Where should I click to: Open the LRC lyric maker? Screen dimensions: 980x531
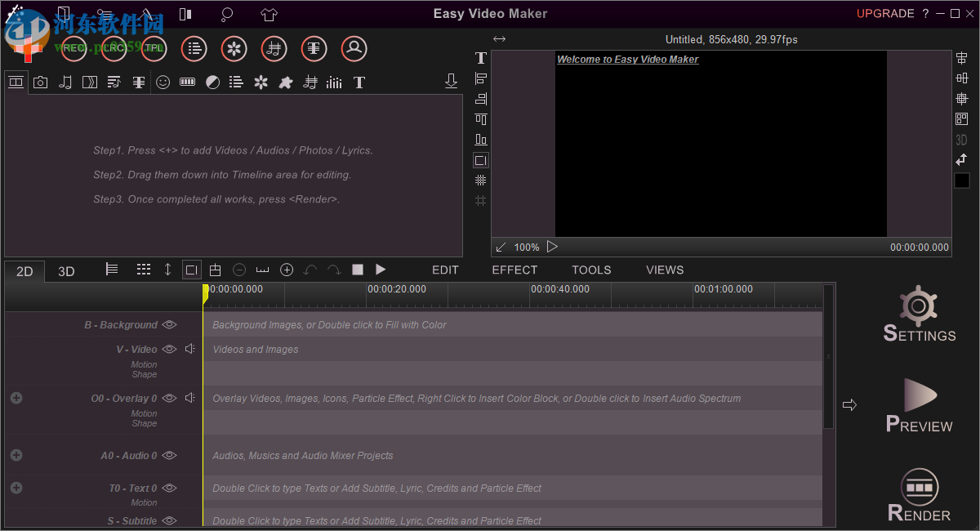113,49
